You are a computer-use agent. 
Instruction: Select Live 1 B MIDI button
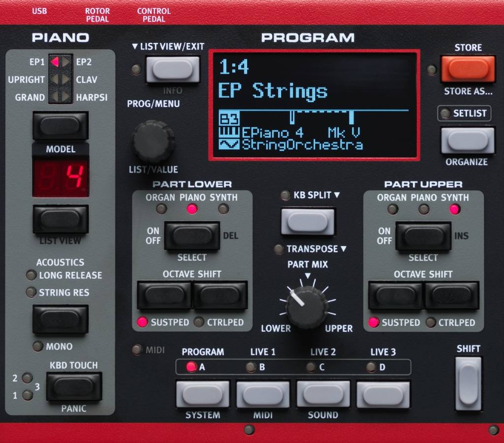point(263,393)
